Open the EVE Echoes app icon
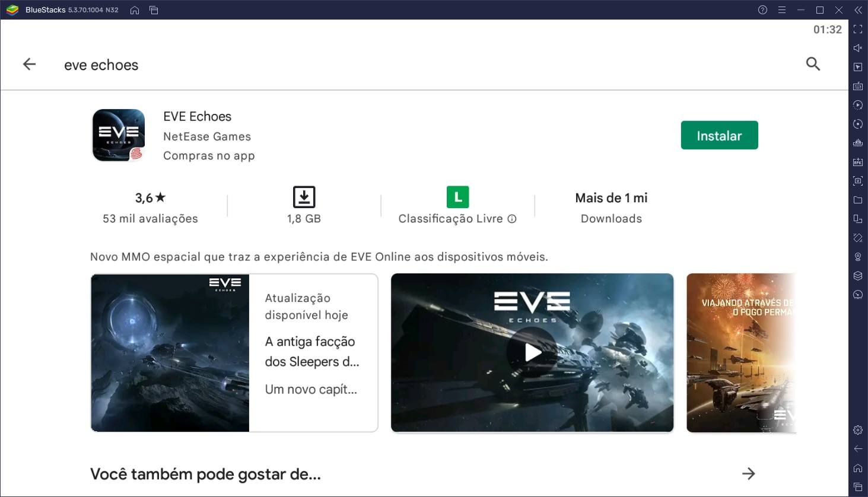 point(119,135)
